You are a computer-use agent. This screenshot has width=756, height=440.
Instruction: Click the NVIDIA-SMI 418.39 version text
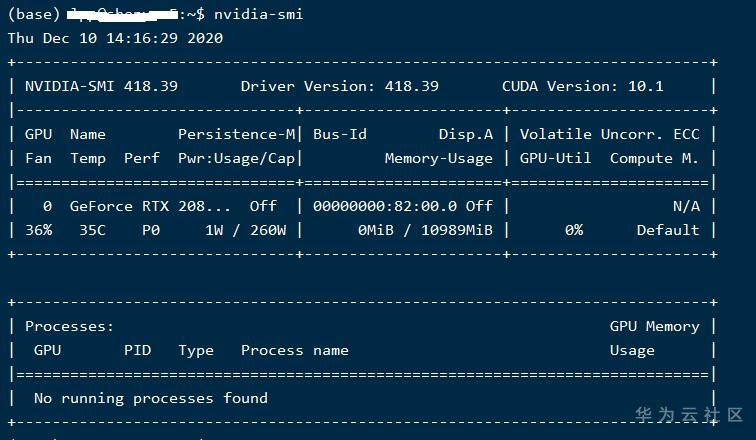(x=101, y=86)
